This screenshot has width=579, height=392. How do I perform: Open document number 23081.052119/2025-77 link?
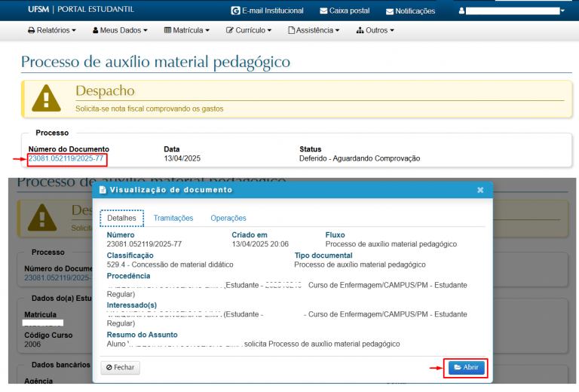(66, 159)
